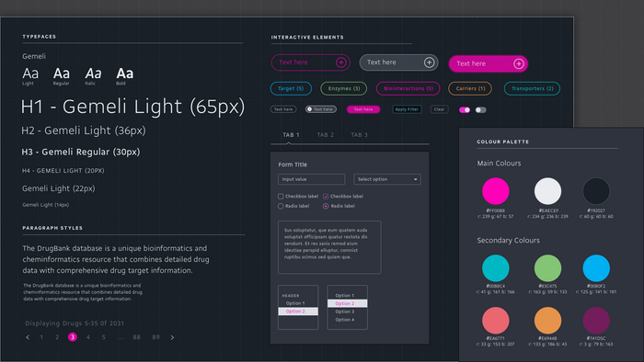Click the Carriers (1) filter pill

(x=470, y=88)
